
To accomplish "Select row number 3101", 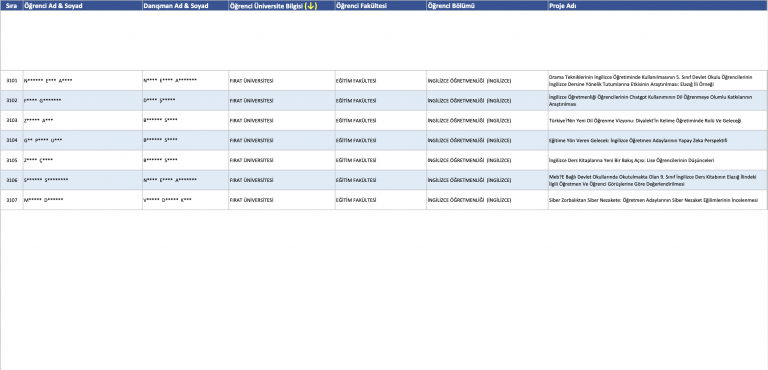I will (x=12, y=80).
